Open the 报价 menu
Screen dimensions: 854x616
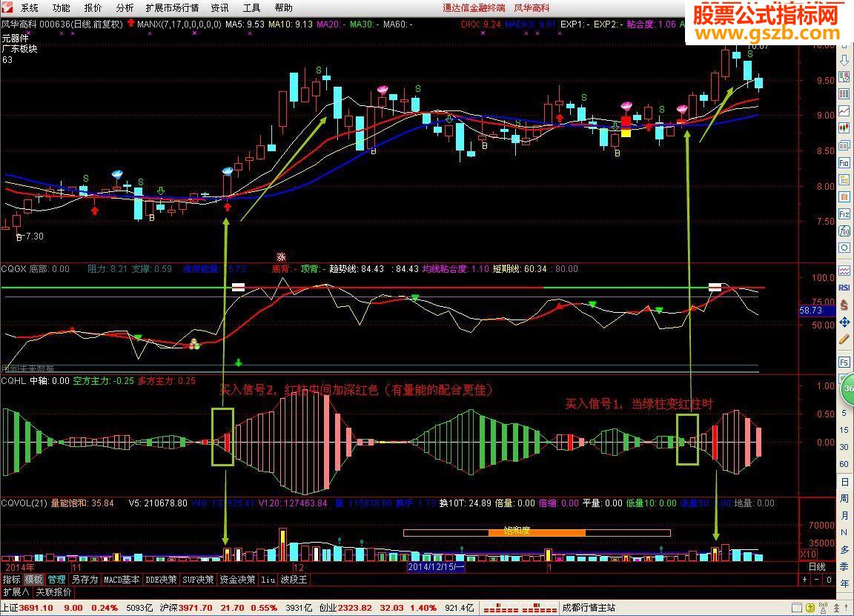93,8
